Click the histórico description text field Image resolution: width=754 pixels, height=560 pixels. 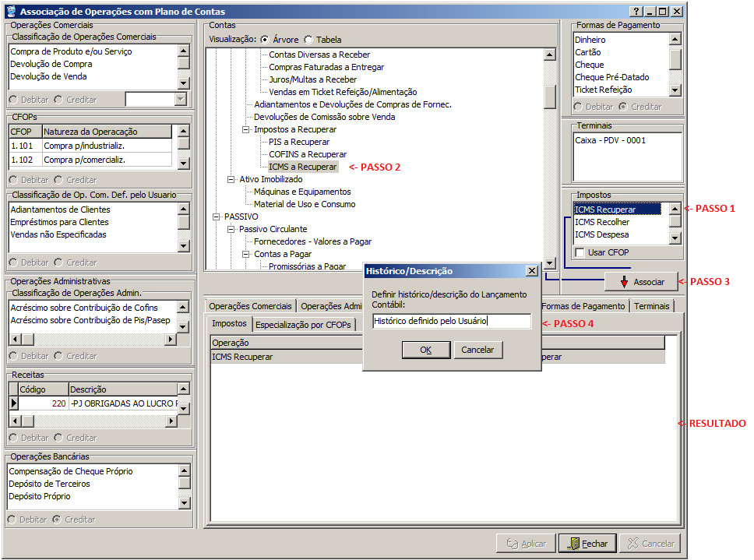pos(451,321)
